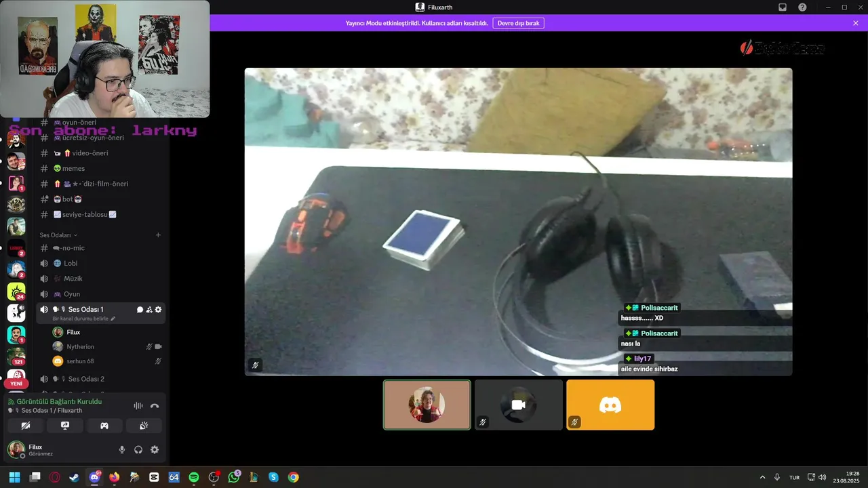Open the oyun-öneri channel

pos(102,123)
